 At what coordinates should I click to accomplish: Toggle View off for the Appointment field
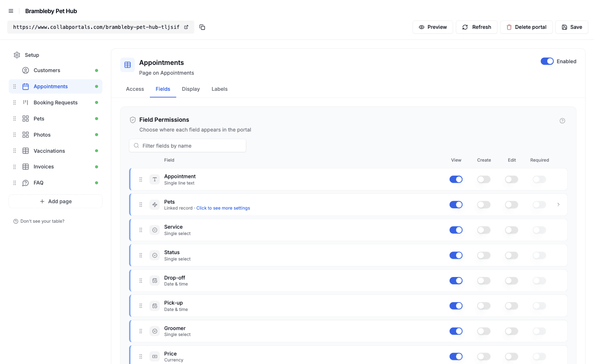tap(456, 179)
